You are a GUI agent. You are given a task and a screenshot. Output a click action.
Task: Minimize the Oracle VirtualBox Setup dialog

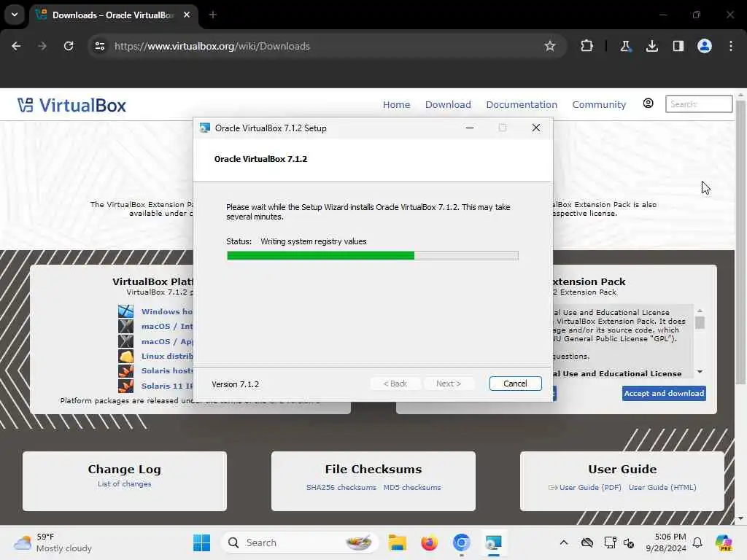coord(469,128)
